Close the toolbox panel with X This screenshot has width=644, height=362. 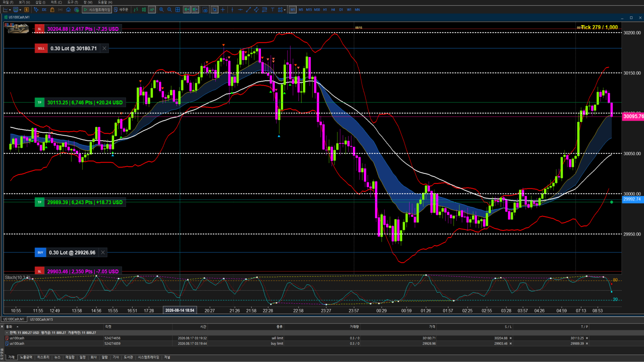[2, 326]
